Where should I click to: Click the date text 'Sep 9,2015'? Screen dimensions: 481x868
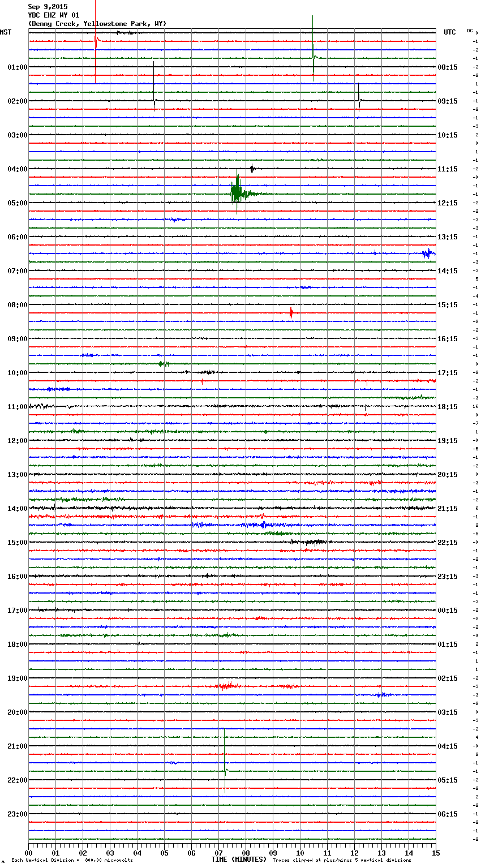(x=48, y=7)
